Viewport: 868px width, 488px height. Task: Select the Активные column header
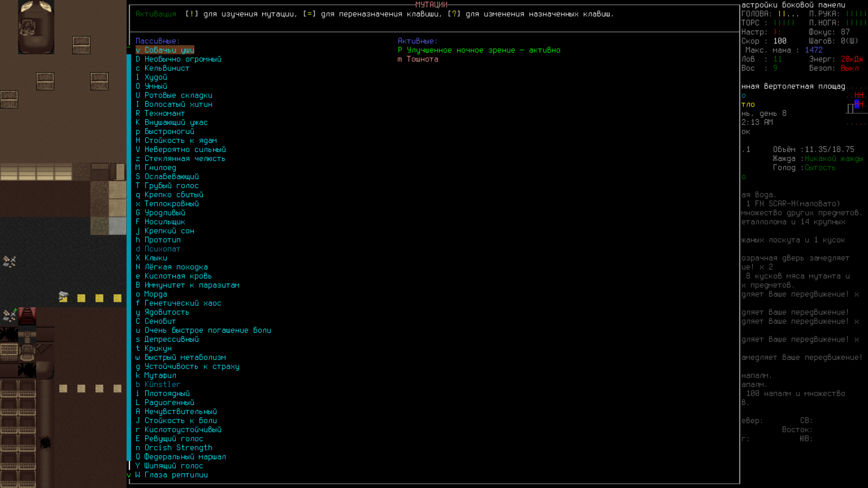417,41
